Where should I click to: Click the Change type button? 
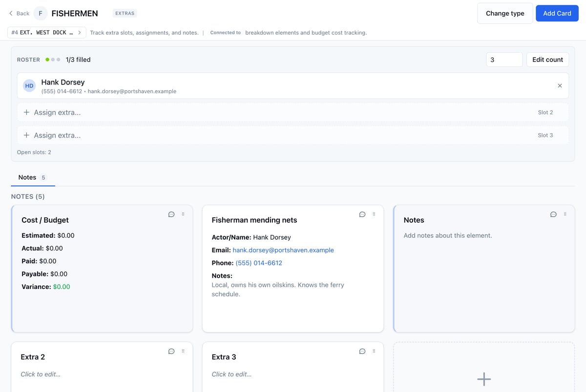tap(505, 13)
